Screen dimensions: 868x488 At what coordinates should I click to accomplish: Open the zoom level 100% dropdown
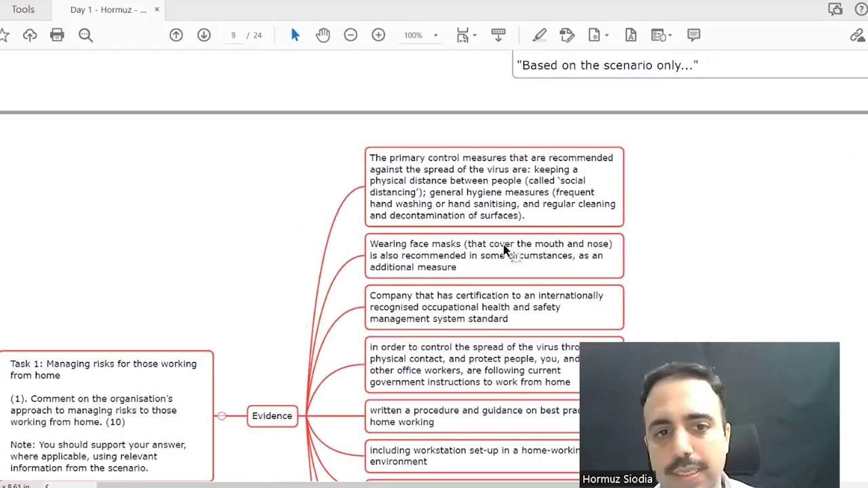coord(435,35)
